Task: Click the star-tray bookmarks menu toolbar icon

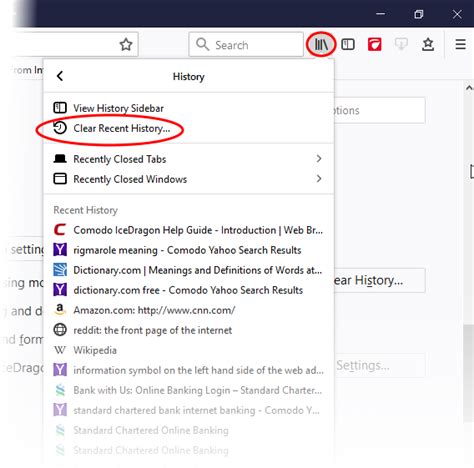Action: [428, 44]
